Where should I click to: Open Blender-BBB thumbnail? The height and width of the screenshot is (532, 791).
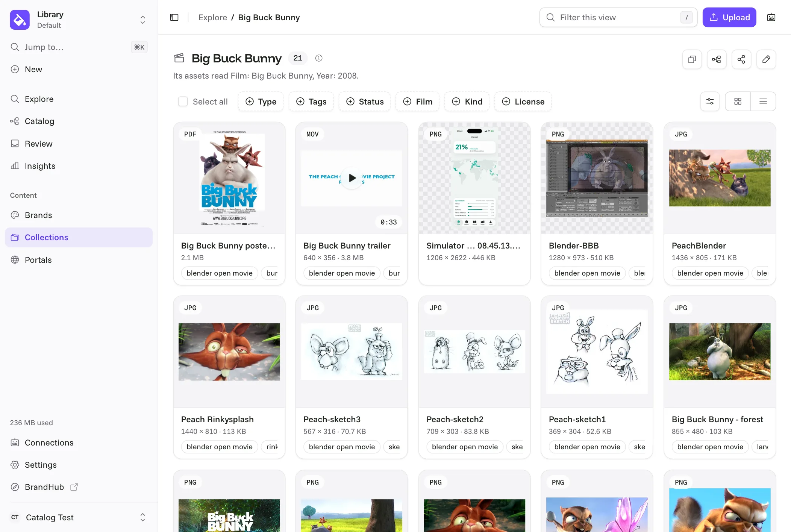tap(597, 178)
